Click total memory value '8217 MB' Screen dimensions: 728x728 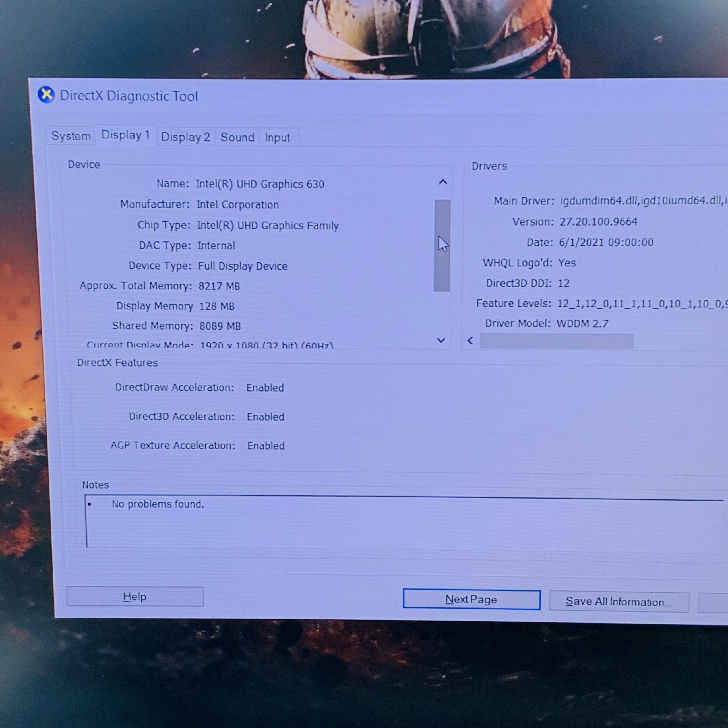coord(219,286)
